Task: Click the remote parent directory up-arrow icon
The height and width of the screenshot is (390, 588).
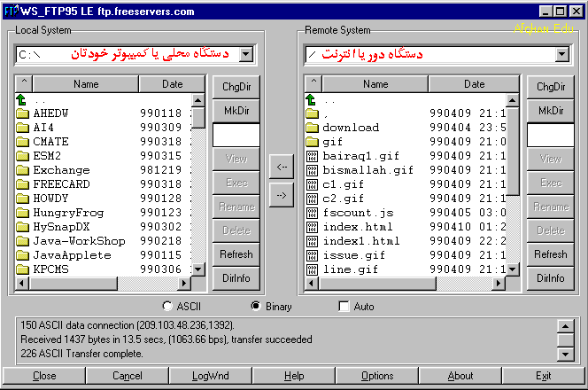Action: point(311,99)
